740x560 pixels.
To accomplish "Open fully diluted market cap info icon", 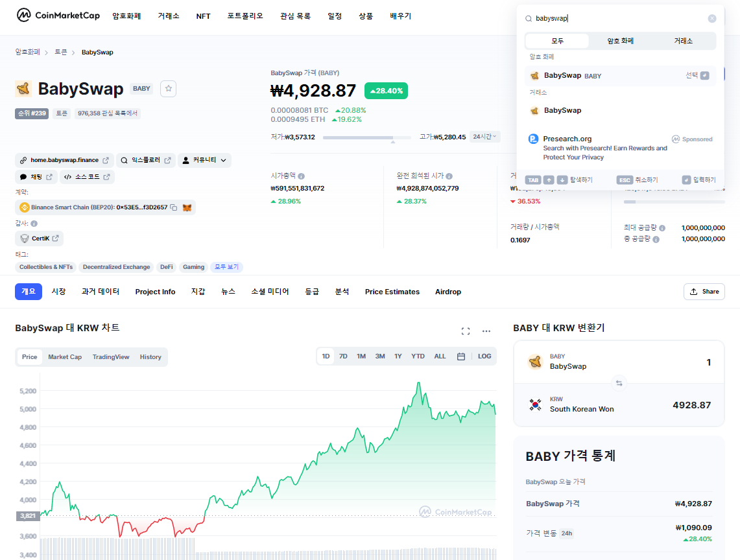I will pos(449,176).
